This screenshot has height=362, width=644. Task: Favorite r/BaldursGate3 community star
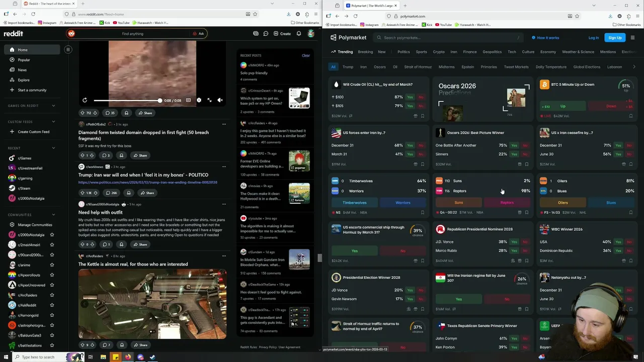click(52, 335)
